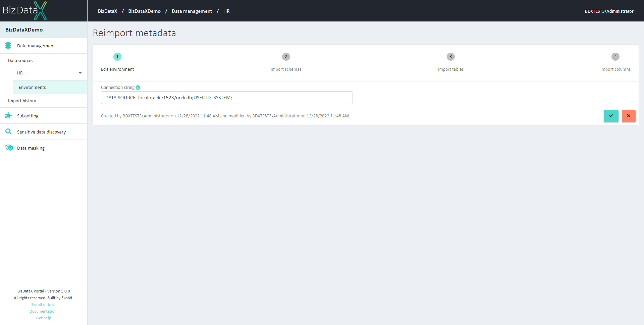Click the Import columns step label
Image resolution: width=644 pixels, height=325 pixels.
click(x=615, y=69)
